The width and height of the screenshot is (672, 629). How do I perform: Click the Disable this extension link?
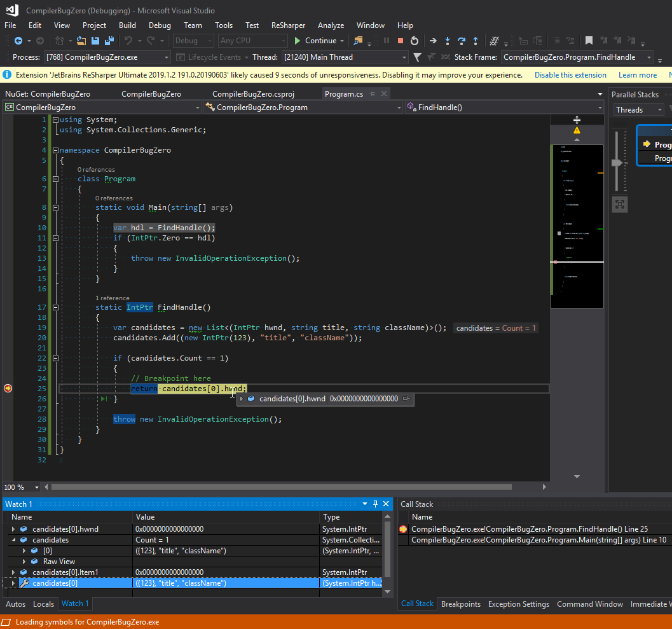pyautogui.click(x=570, y=75)
